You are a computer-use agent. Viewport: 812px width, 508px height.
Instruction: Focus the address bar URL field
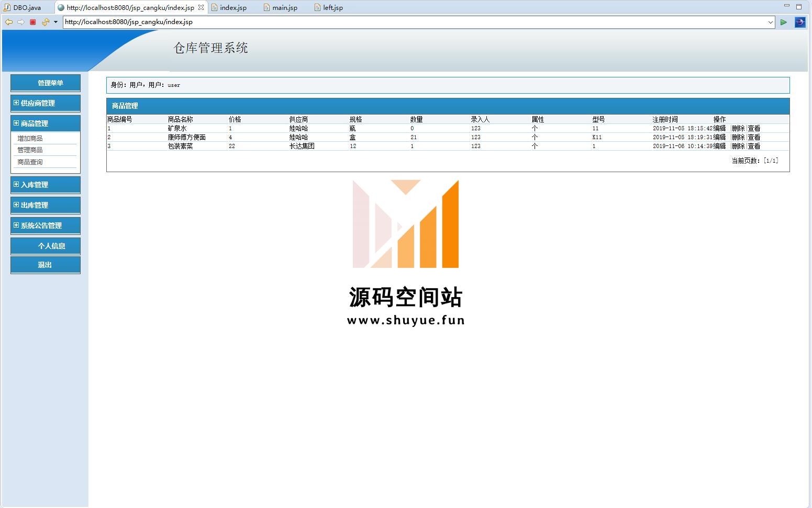[x=415, y=22]
